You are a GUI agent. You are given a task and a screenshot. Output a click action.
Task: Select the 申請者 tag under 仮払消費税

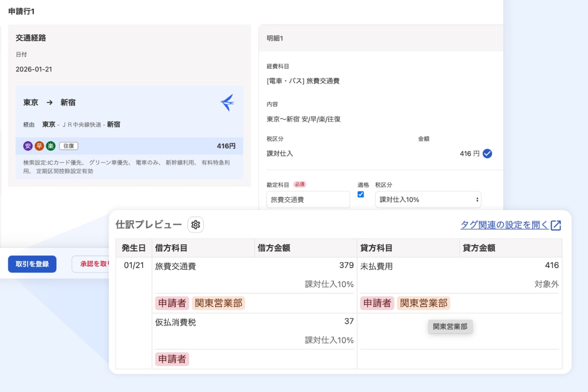pos(172,359)
